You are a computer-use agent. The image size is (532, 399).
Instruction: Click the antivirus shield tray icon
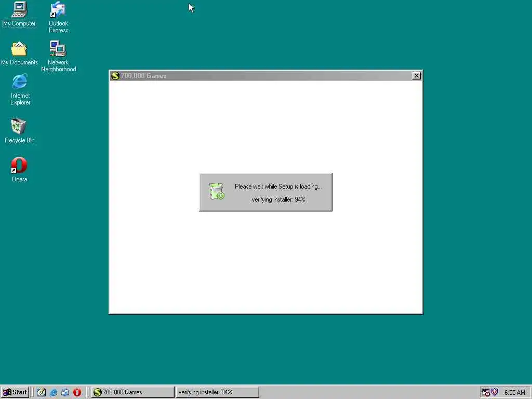click(x=495, y=392)
